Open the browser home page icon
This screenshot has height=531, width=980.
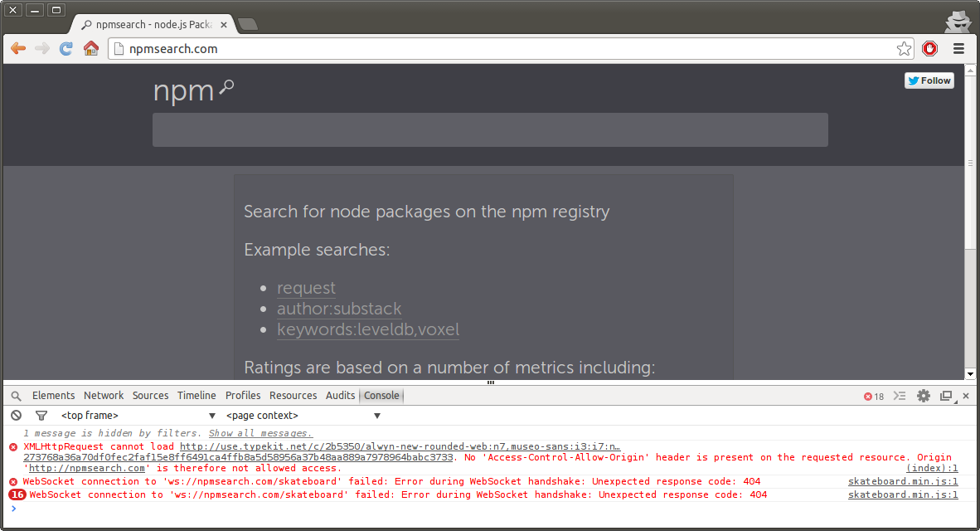point(91,48)
